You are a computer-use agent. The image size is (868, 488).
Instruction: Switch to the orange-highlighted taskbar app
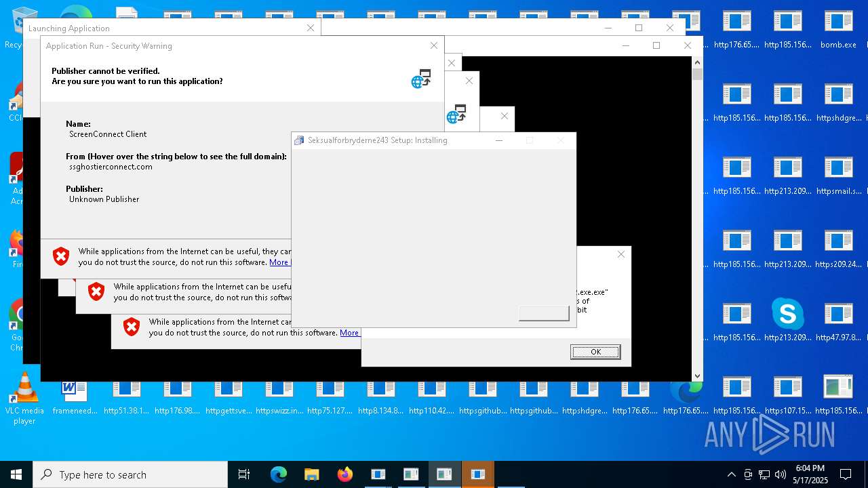tap(478, 474)
